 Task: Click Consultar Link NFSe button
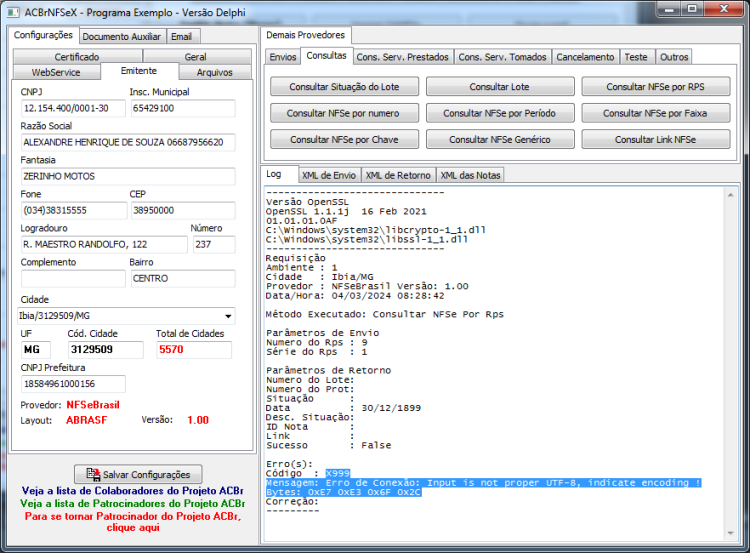[x=655, y=140]
